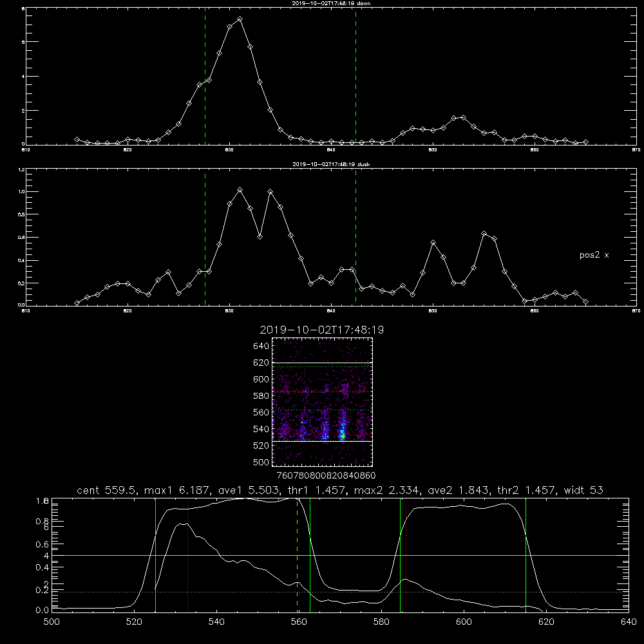
Task: Click the dusk plot y-axis label 1.0
Action: click(22, 192)
